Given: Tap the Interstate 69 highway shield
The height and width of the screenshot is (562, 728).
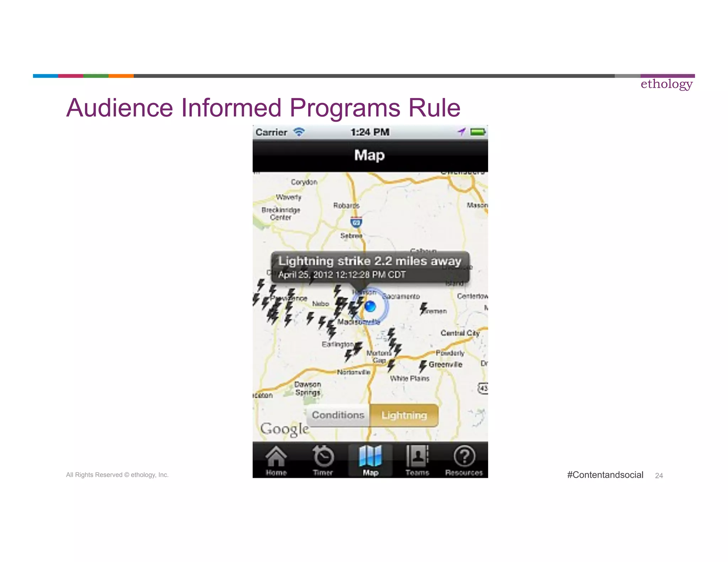Looking at the screenshot, I should coord(356,222).
